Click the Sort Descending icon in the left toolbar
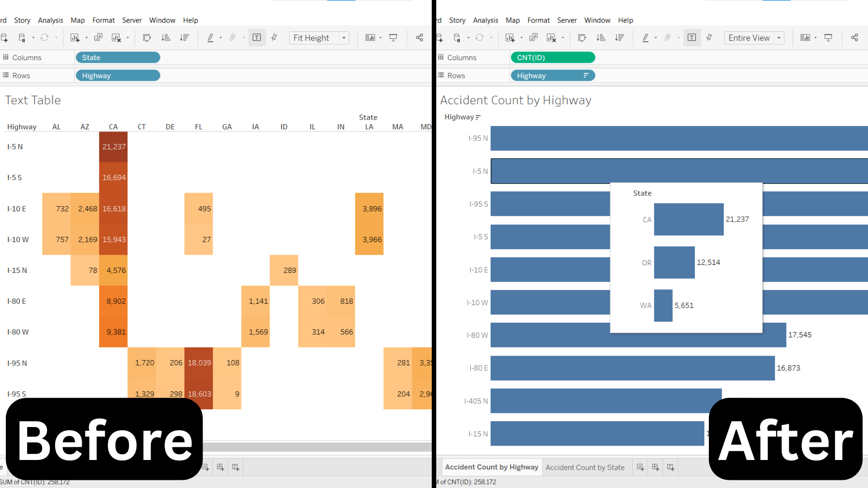The width and height of the screenshot is (868, 488). click(x=184, y=38)
